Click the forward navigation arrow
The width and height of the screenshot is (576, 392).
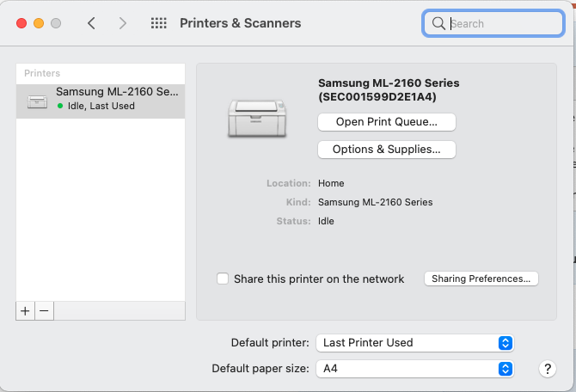tap(123, 23)
